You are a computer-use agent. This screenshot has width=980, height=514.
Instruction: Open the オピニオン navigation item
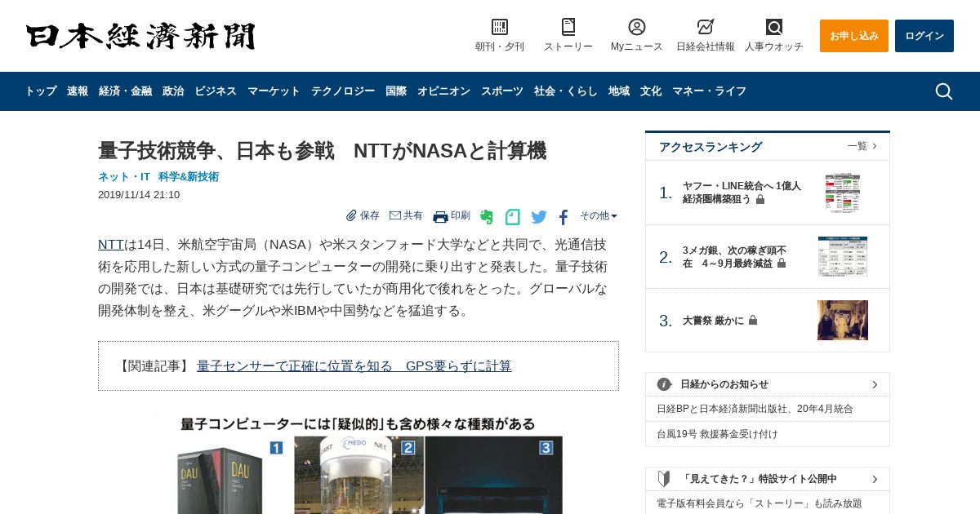point(443,91)
